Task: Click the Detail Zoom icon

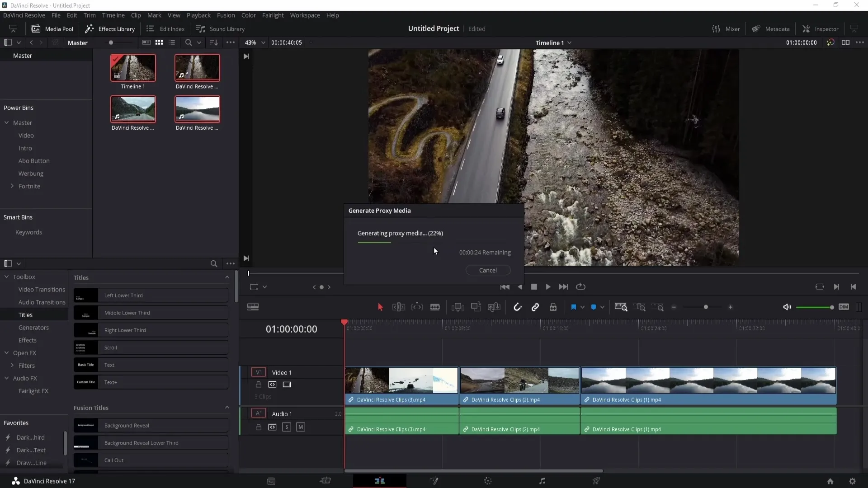Action: point(641,307)
